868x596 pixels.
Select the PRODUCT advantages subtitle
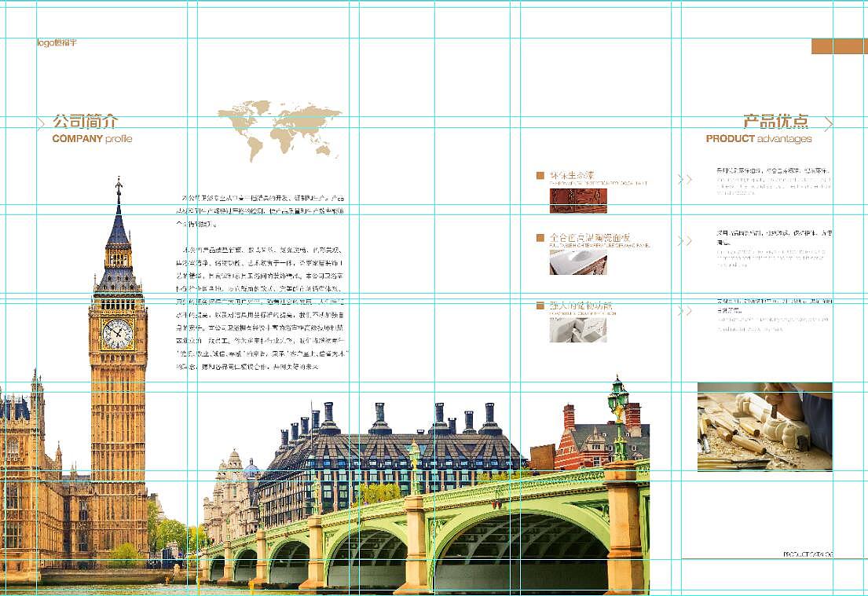pos(758,138)
